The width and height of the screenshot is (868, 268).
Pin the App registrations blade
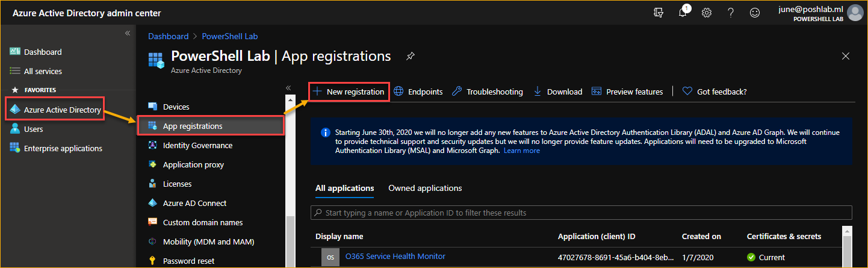(x=410, y=56)
